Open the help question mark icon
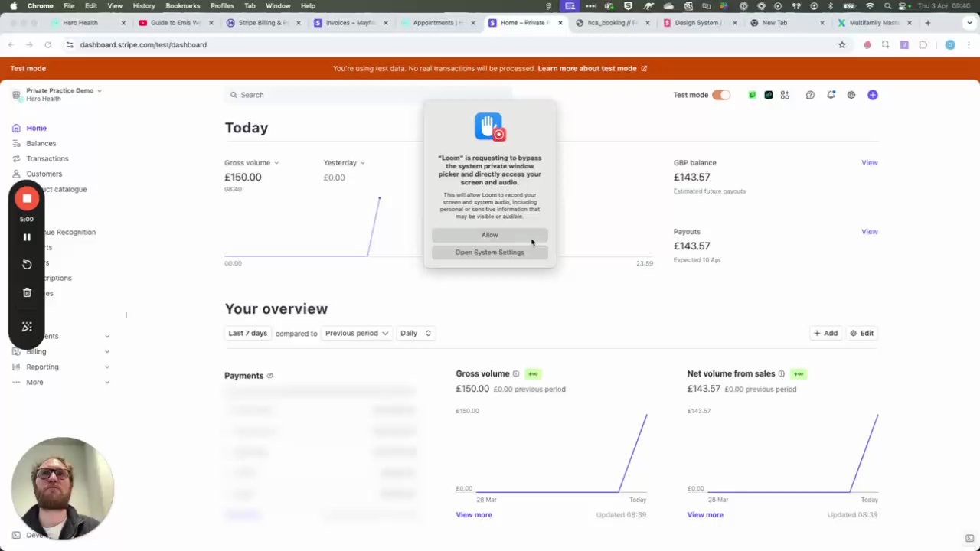 810,95
